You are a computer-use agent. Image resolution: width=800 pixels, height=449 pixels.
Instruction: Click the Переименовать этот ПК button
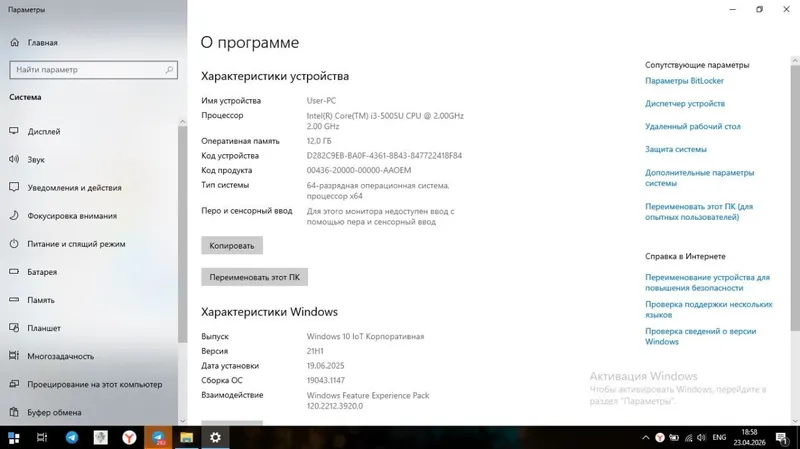(x=255, y=277)
